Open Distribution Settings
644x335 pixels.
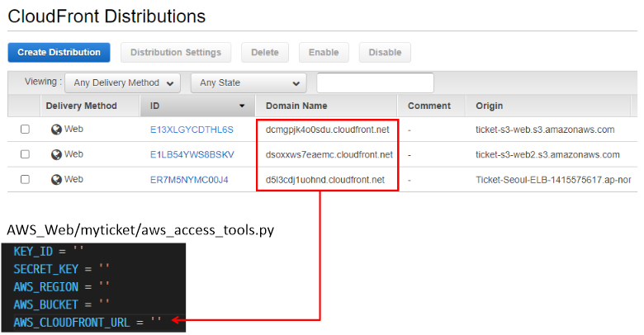coord(176,53)
